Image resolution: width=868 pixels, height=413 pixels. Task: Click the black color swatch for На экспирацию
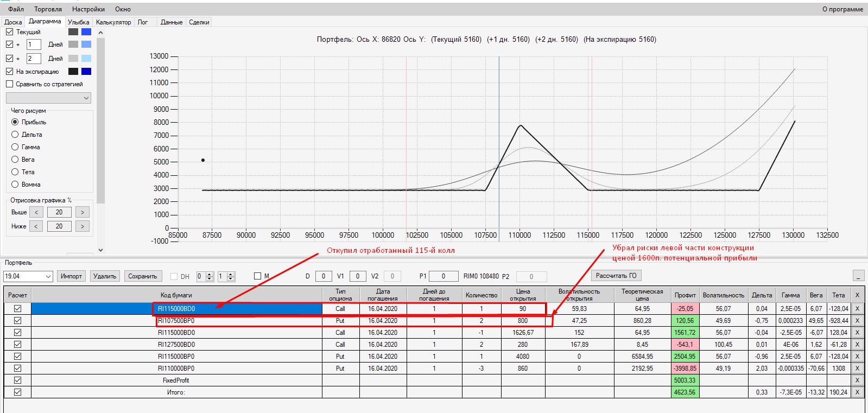coord(73,72)
